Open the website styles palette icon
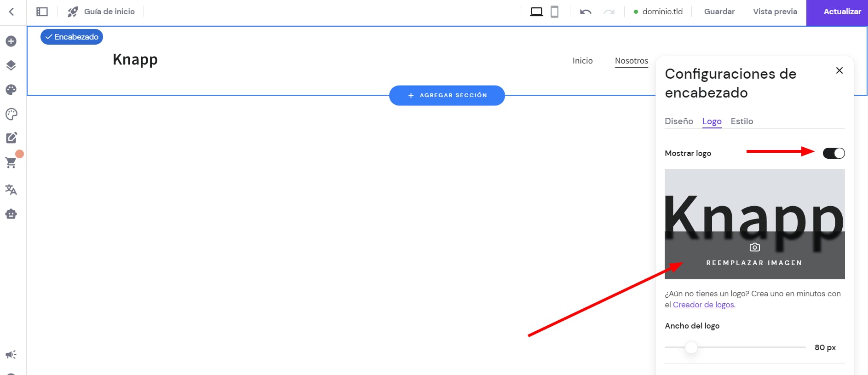 tap(11, 90)
